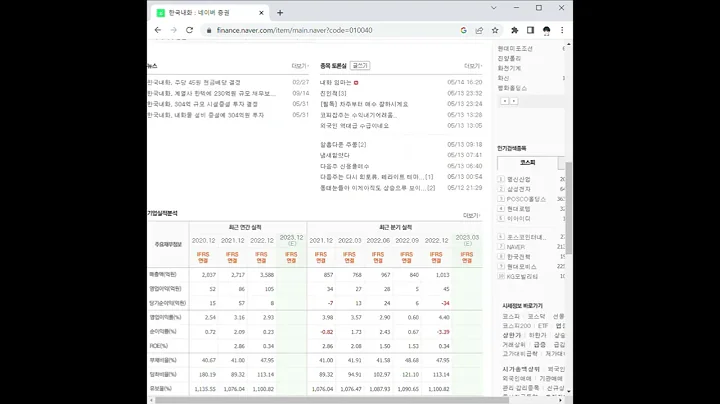Show the next related-stocks page arrow
Image resolution: width=720 pixels, height=404 pixels.
click(514, 101)
